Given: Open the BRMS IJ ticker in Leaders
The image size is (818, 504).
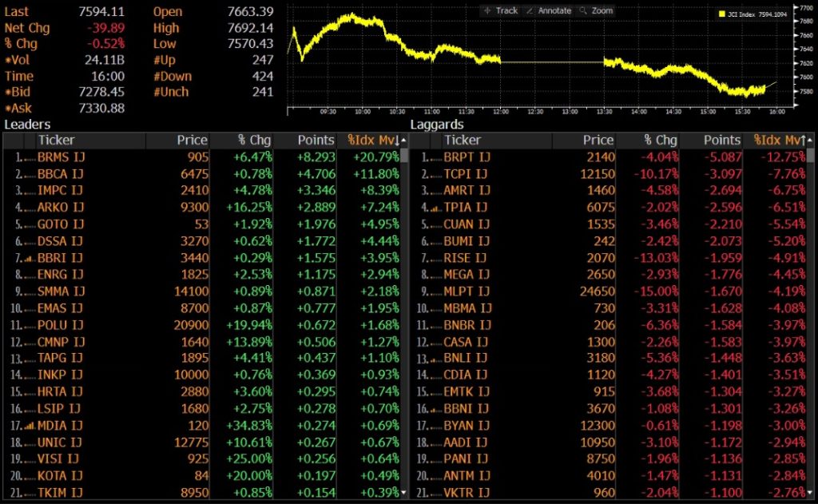Looking at the screenshot, I should (61, 157).
